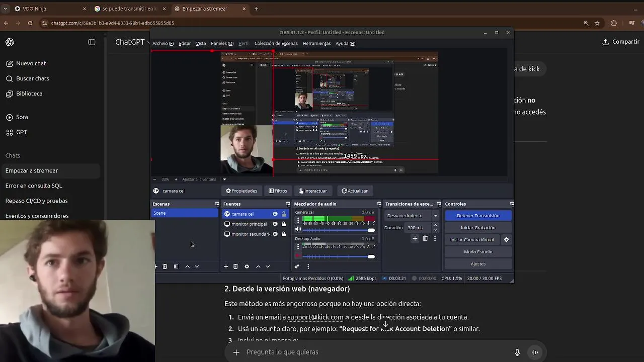
Task: Open preview zoom scaling dropdown arrow
Action: (224, 179)
